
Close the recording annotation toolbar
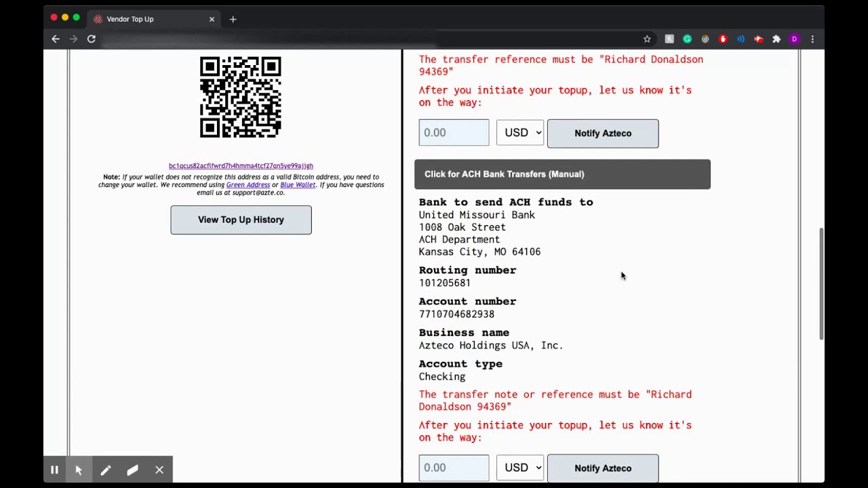tap(159, 470)
